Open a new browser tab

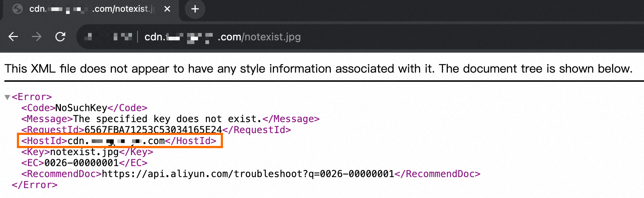(195, 9)
